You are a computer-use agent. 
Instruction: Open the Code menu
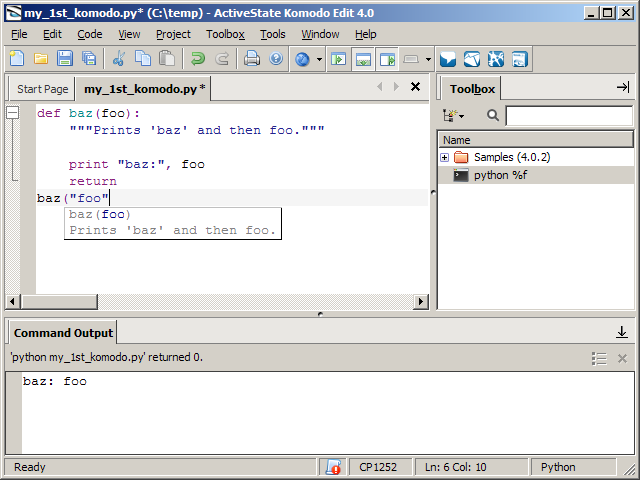[x=90, y=34]
